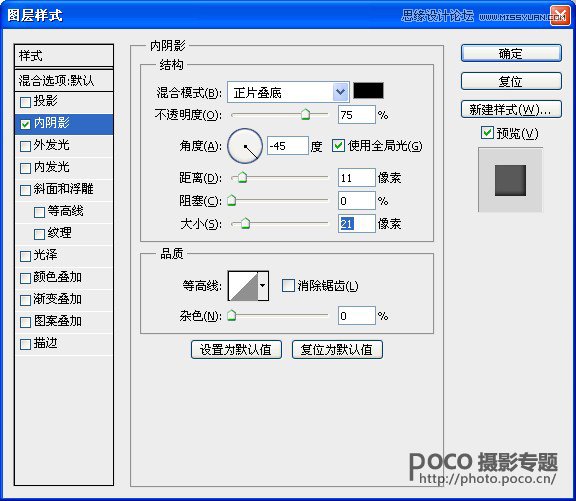
Task: Toggle the 预览 preview checkbox
Action: click(487, 132)
